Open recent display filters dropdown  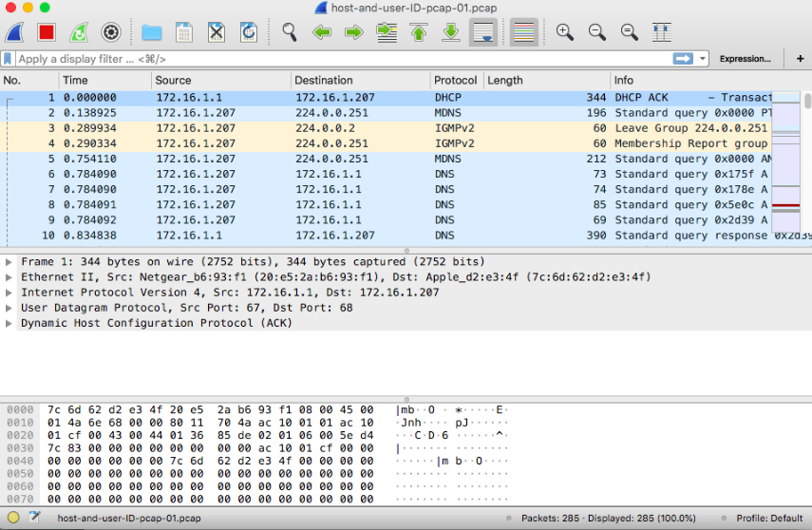(x=702, y=59)
